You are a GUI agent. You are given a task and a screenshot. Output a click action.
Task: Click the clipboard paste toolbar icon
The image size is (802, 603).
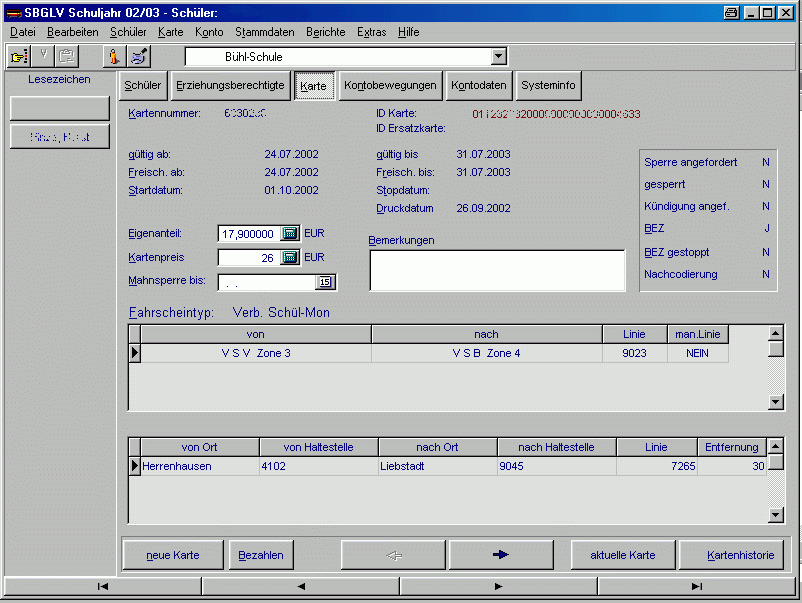pyautogui.click(x=67, y=56)
